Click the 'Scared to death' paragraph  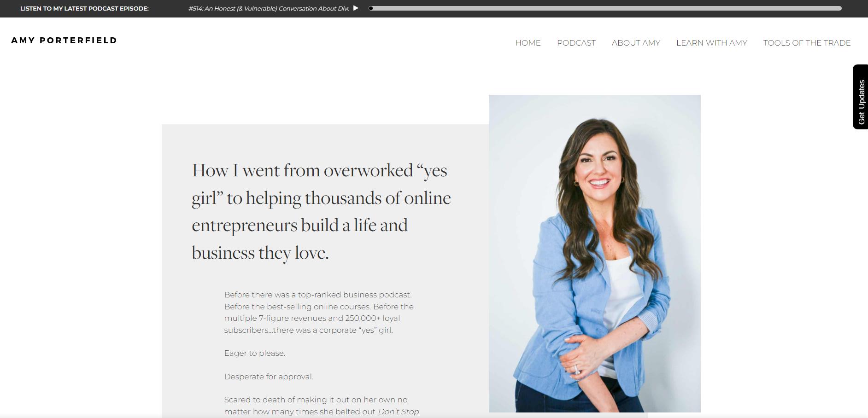tap(316, 400)
